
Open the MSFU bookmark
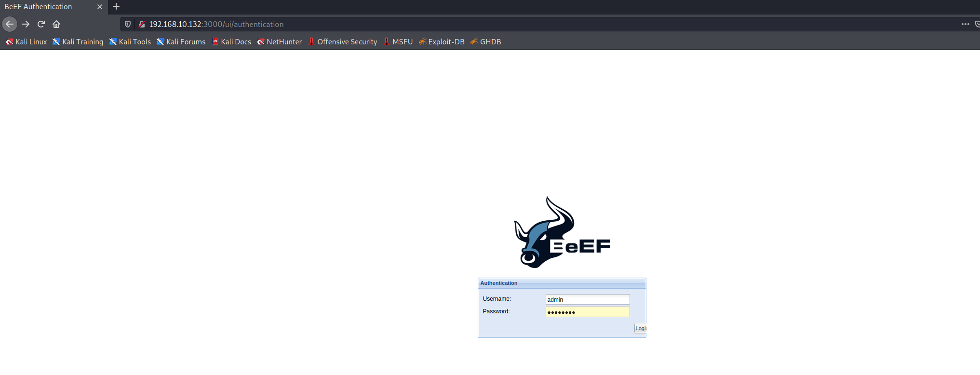click(398, 42)
